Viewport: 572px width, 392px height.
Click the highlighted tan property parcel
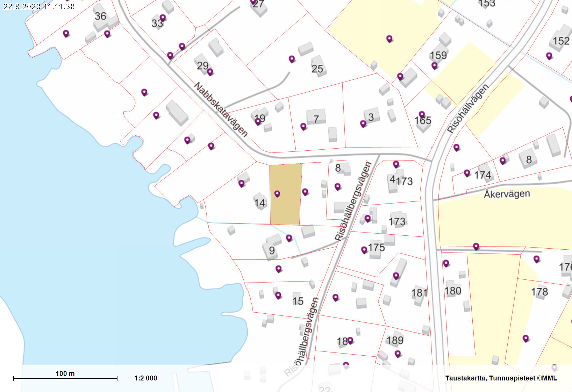point(286,194)
